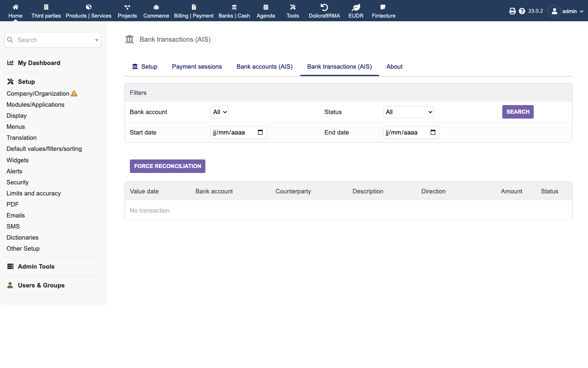Viewport: 588px width, 368px height.
Task: Open the Tools wrench icon menu
Action: click(293, 7)
